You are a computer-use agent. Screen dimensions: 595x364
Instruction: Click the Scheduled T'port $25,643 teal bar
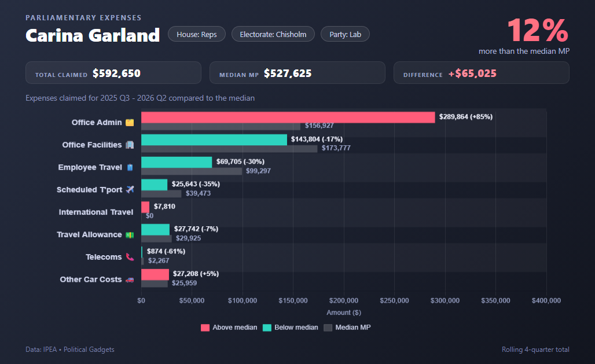(154, 185)
